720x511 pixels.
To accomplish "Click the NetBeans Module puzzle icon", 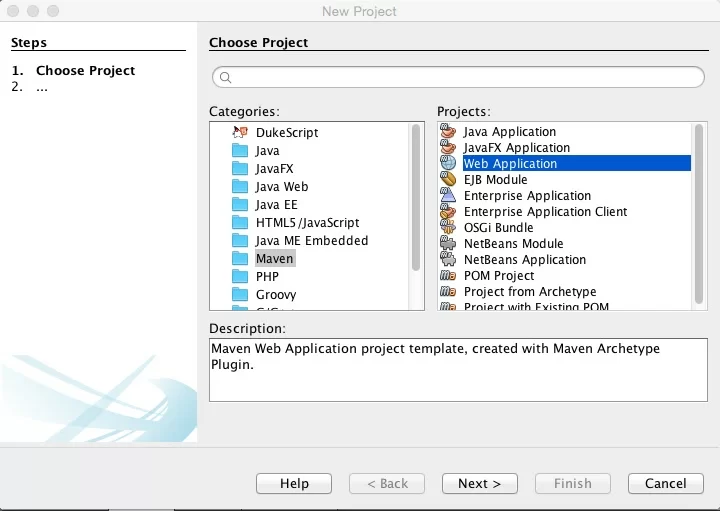I will pos(448,243).
